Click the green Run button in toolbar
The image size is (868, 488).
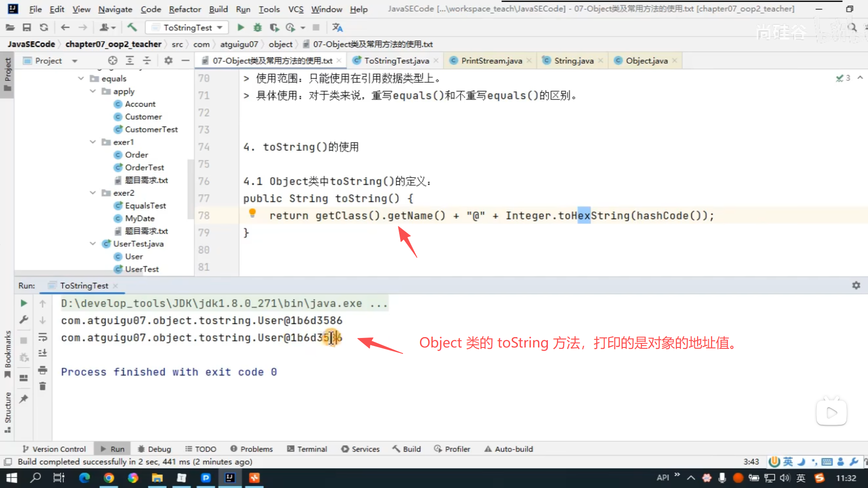point(241,28)
